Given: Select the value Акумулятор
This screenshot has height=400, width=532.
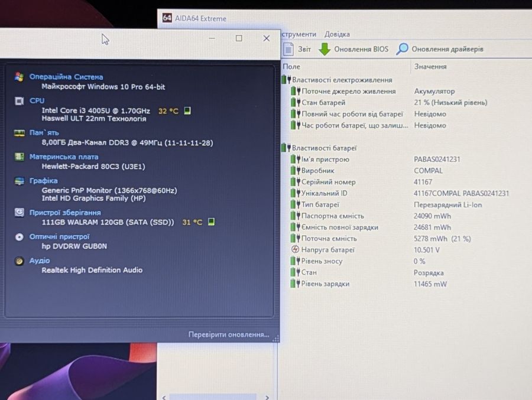Looking at the screenshot, I should [x=434, y=91].
